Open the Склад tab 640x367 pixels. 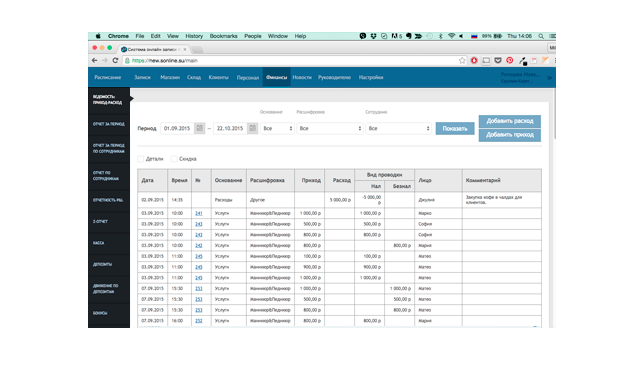[194, 78]
